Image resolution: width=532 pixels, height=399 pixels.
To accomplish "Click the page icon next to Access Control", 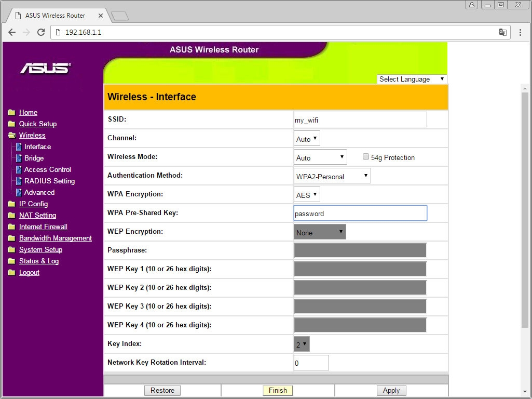I will pyautogui.click(x=19, y=169).
